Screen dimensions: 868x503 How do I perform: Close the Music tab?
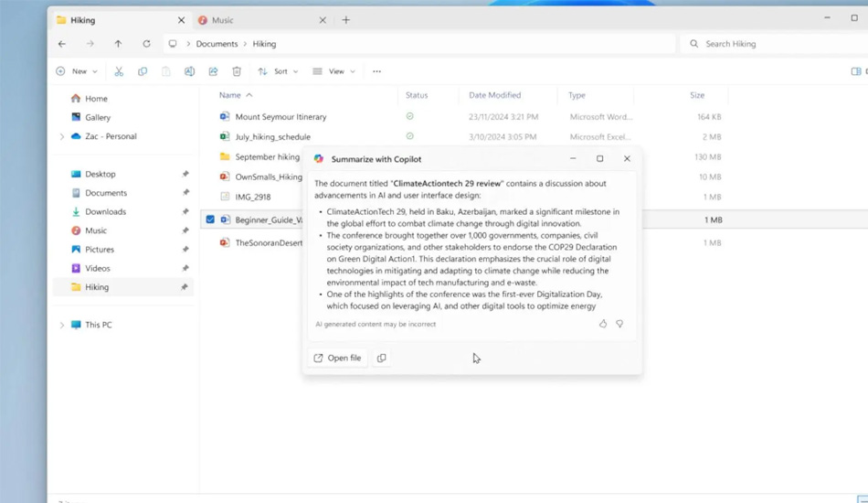pyautogui.click(x=323, y=20)
